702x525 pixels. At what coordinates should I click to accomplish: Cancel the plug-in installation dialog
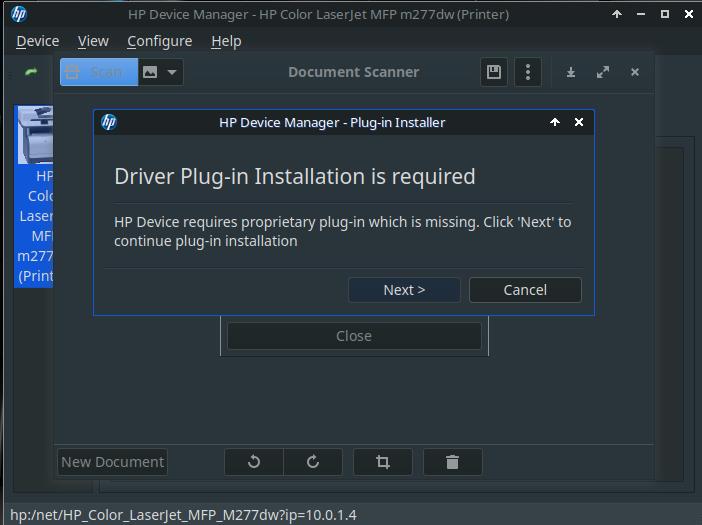click(525, 290)
